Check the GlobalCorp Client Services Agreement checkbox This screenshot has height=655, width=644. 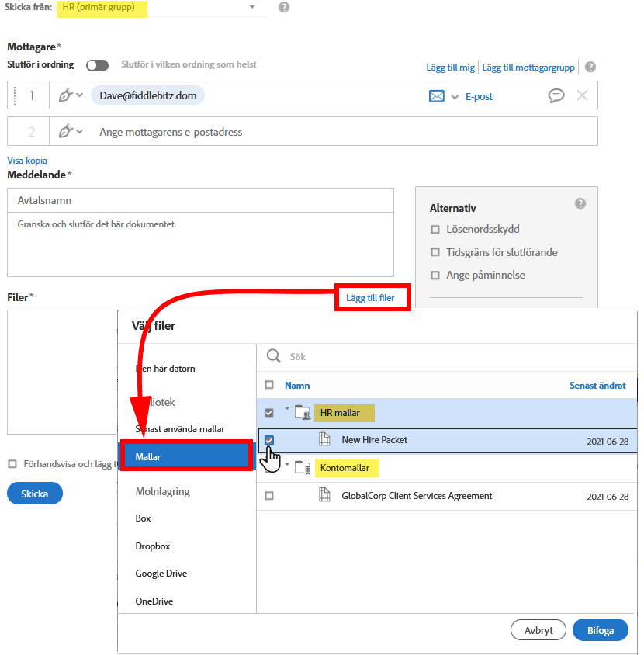click(x=269, y=495)
